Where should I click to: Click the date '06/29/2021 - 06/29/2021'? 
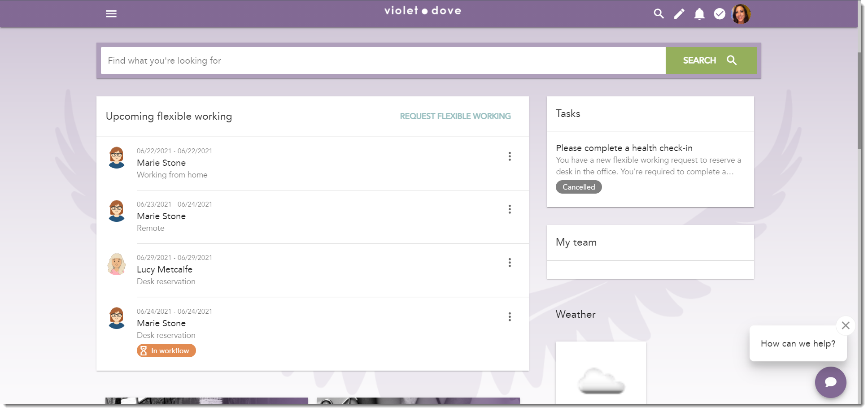174,258
